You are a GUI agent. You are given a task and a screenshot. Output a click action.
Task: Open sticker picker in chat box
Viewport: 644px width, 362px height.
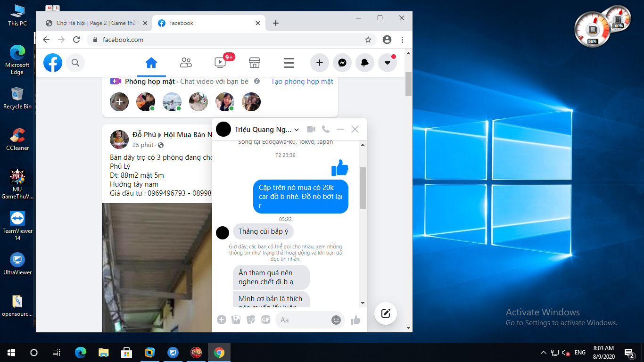click(x=251, y=320)
